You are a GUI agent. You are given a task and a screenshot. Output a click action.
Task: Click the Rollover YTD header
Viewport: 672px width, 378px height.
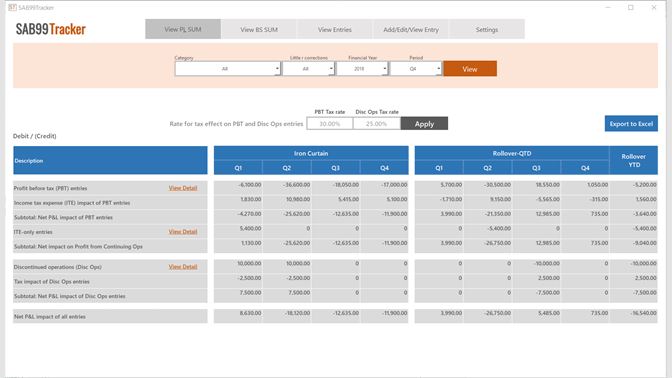(x=633, y=160)
